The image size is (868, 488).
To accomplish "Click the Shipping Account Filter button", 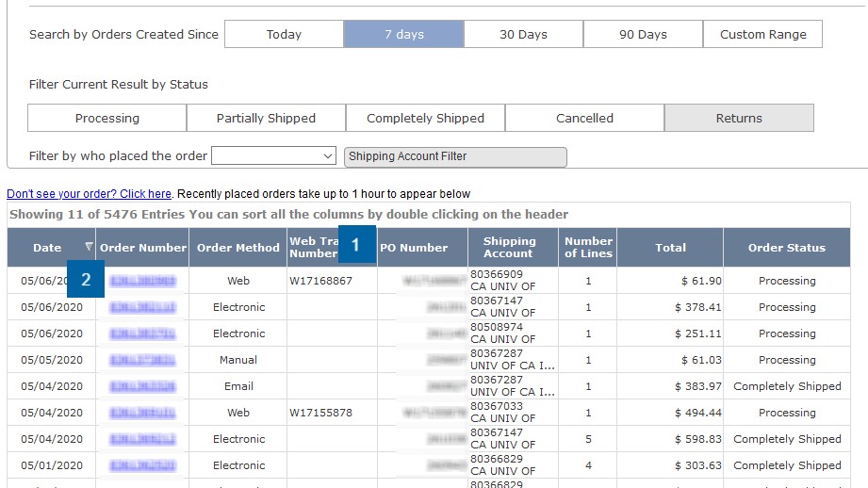I will pyautogui.click(x=456, y=156).
